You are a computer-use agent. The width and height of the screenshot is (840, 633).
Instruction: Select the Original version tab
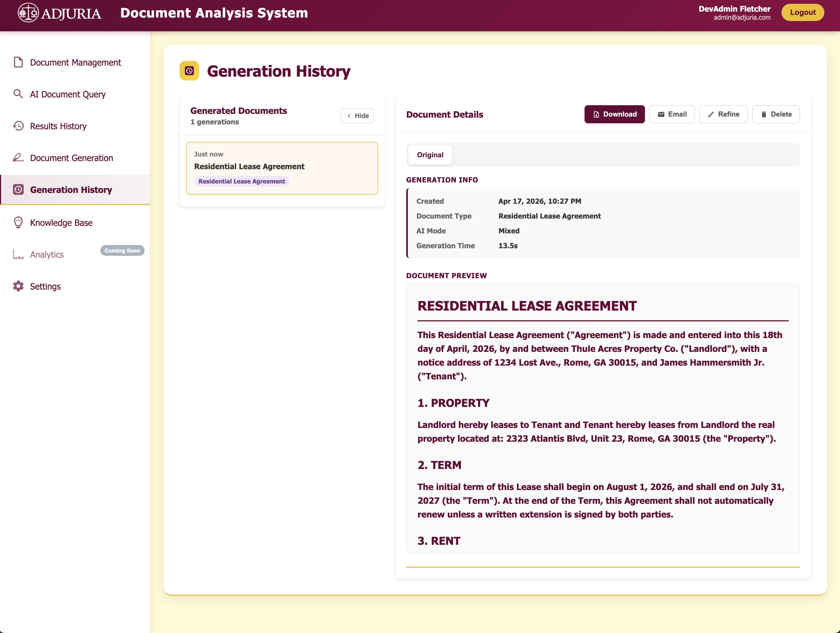click(x=430, y=155)
